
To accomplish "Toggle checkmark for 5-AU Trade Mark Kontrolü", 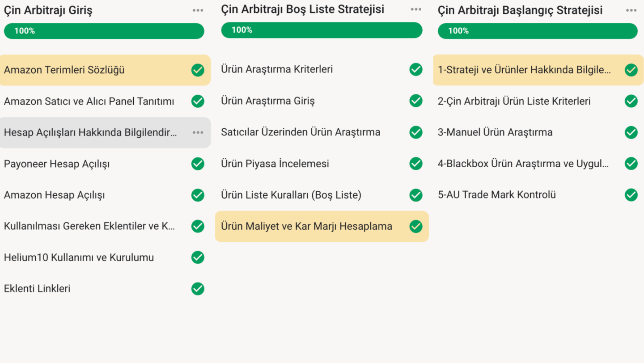I will point(631,195).
